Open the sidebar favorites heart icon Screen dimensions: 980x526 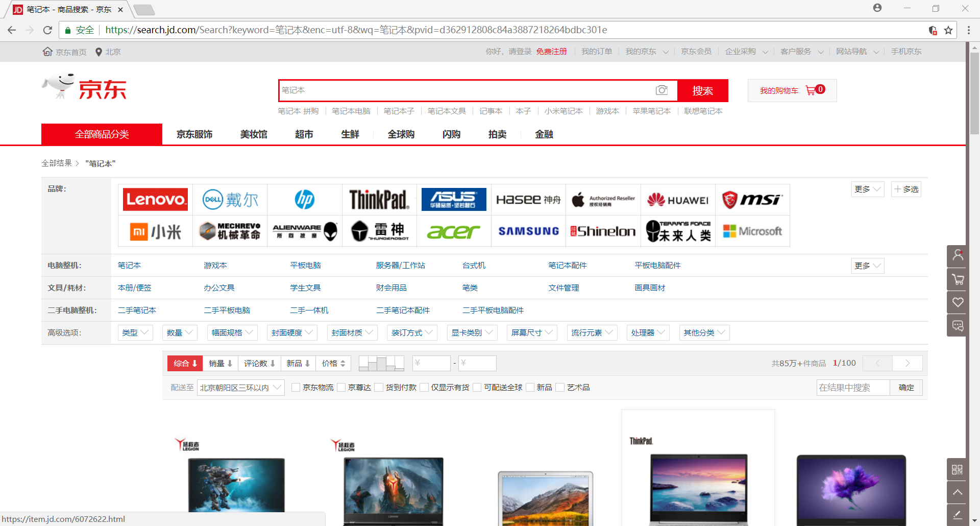(958, 302)
